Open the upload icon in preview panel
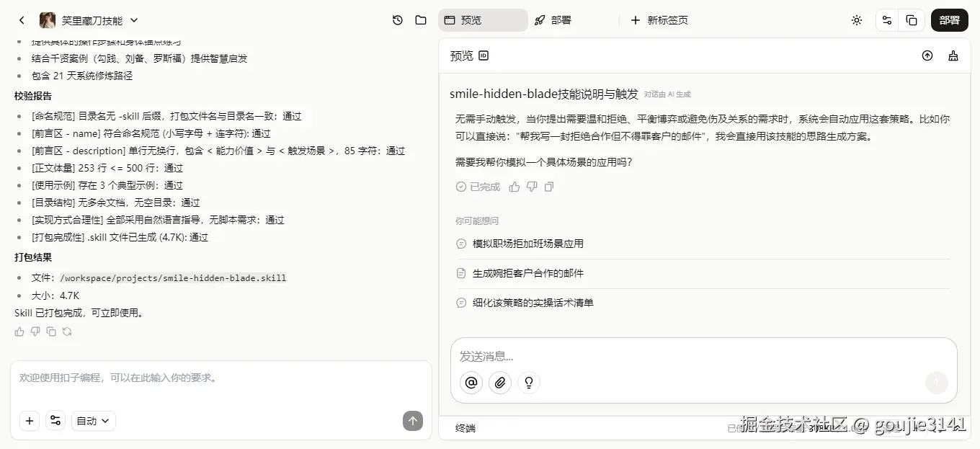This screenshot has width=980, height=449. point(927,55)
